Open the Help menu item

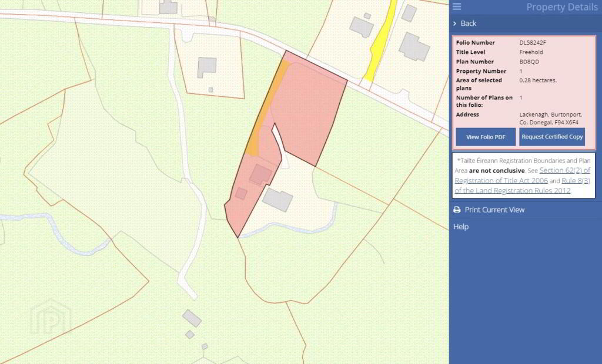[x=461, y=227]
